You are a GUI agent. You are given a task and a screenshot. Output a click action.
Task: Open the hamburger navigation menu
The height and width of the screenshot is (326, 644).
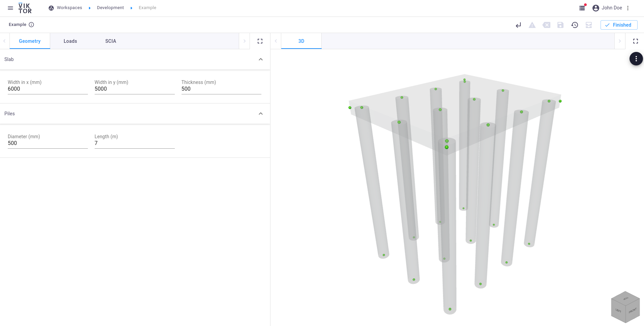tap(10, 8)
